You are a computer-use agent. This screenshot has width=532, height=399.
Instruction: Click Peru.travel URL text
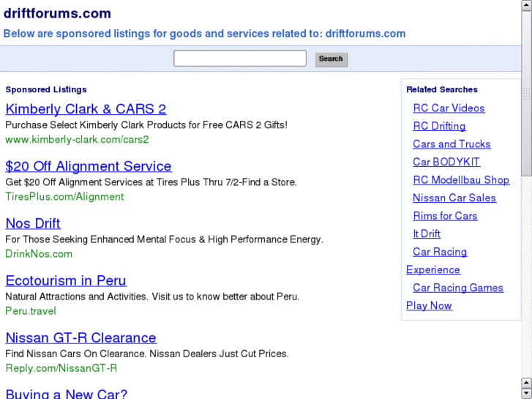(x=31, y=311)
